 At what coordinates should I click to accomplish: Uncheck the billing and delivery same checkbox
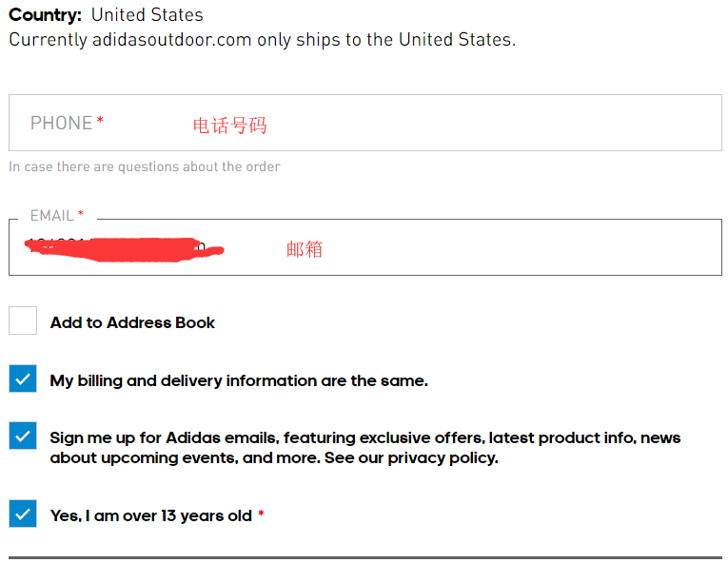click(23, 379)
